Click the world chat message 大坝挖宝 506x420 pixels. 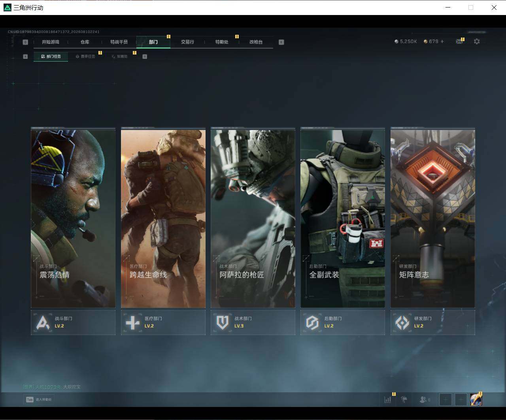click(x=72, y=387)
